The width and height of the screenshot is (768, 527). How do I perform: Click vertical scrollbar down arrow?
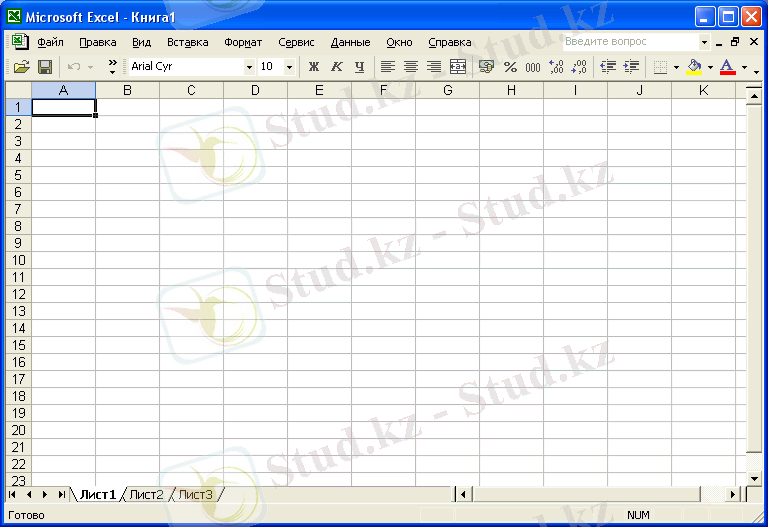754,479
